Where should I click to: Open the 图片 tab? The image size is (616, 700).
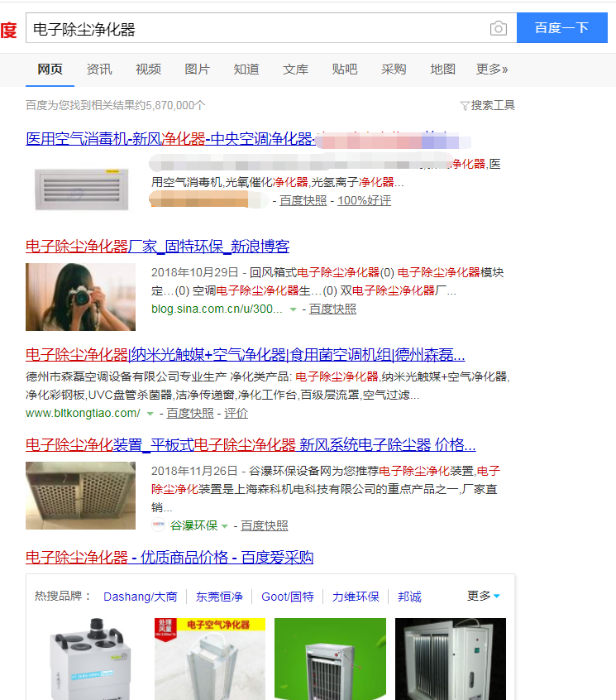point(197,70)
